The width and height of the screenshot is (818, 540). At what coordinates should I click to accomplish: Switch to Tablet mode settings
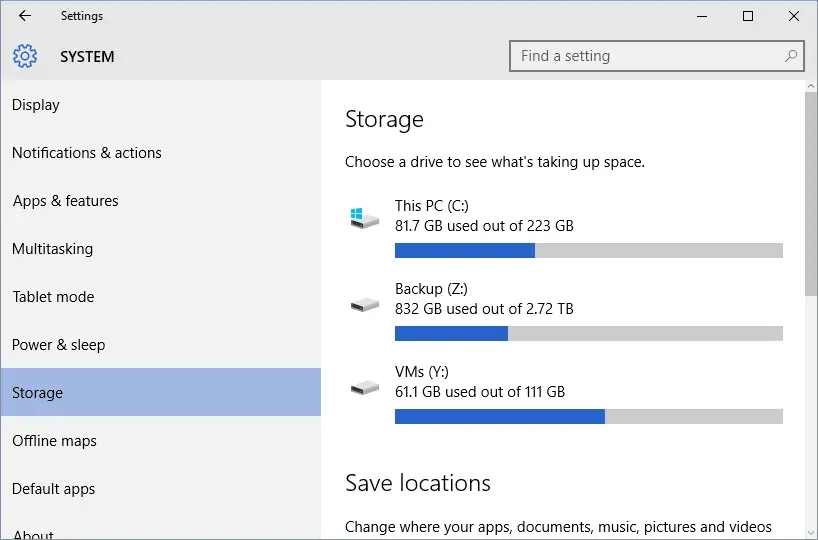coord(53,297)
